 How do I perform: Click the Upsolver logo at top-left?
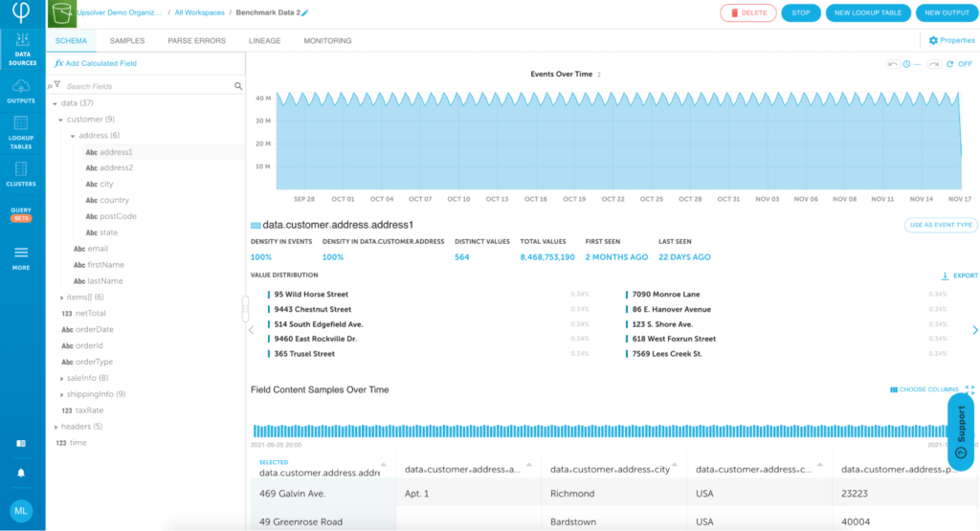click(22, 11)
